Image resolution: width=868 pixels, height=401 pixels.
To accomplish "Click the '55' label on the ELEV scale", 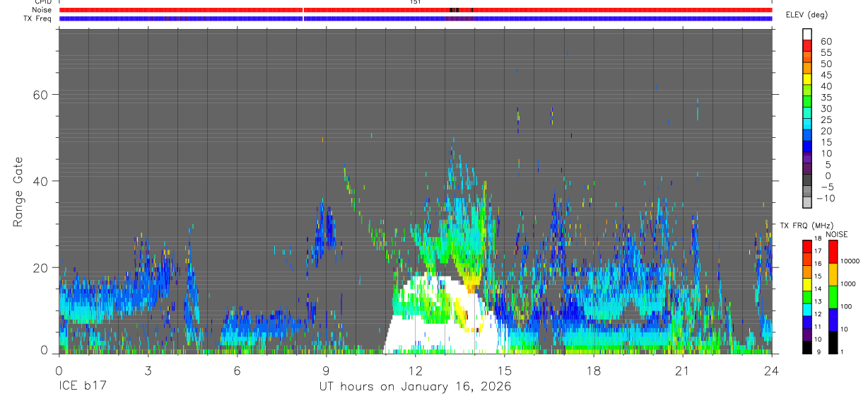I will (x=825, y=52).
